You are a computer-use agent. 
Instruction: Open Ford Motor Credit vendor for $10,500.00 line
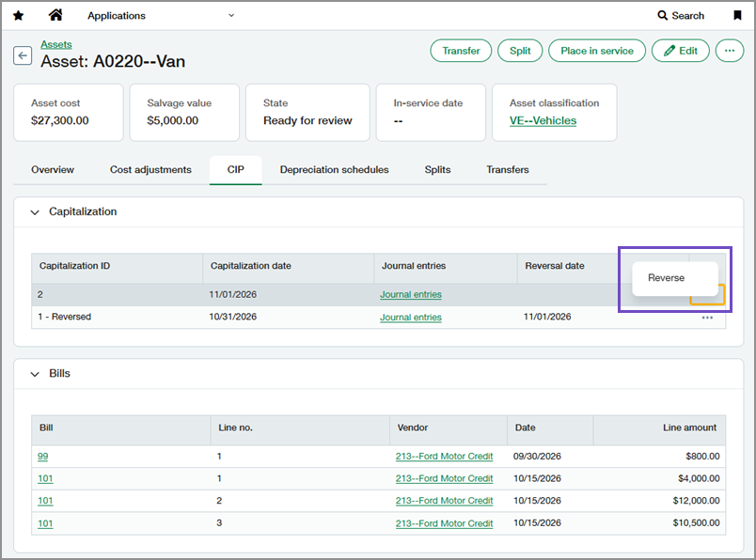pos(444,523)
